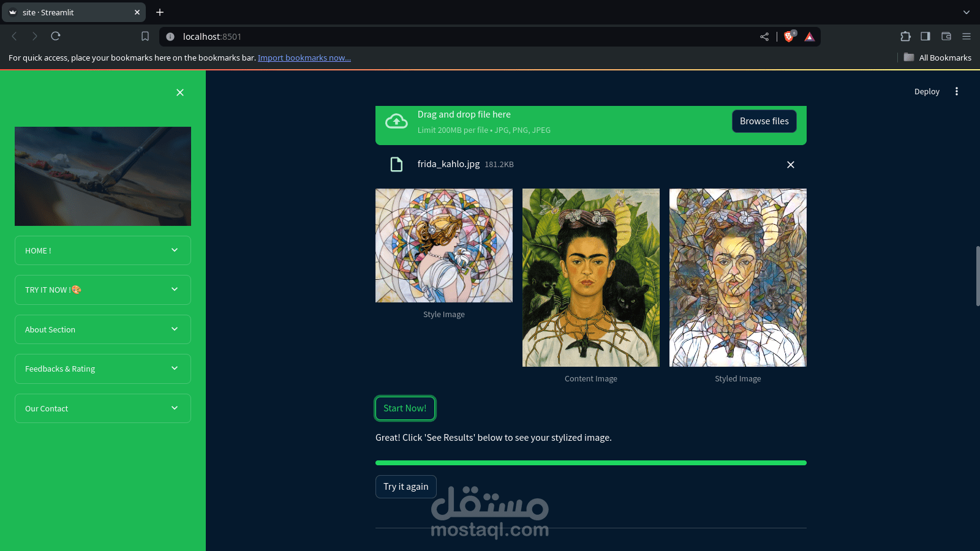This screenshot has width=980, height=551.
Task: Click the bookmark star icon
Action: pos(145,36)
